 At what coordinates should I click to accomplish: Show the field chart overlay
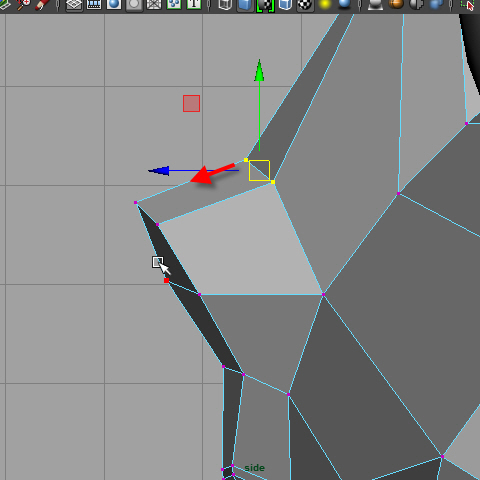pos(154,4)
